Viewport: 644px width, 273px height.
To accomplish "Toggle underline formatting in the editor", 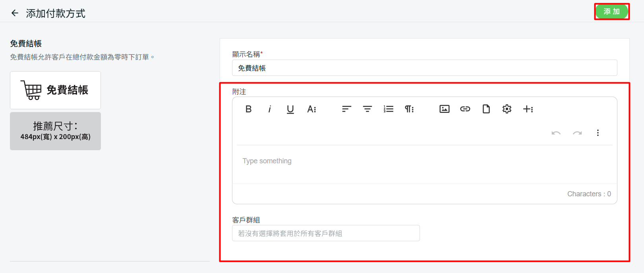I will click(x=290, y=109).
